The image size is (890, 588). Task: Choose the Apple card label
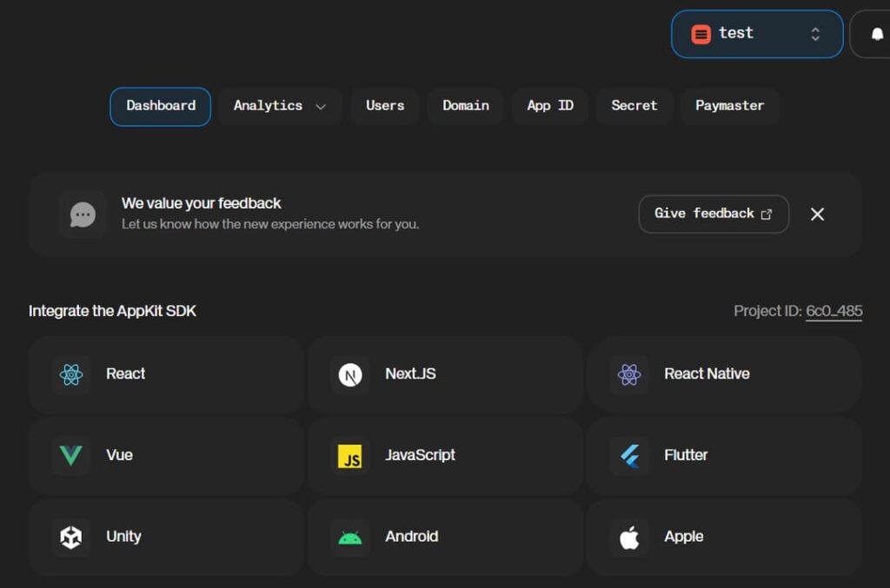[683, 537]
